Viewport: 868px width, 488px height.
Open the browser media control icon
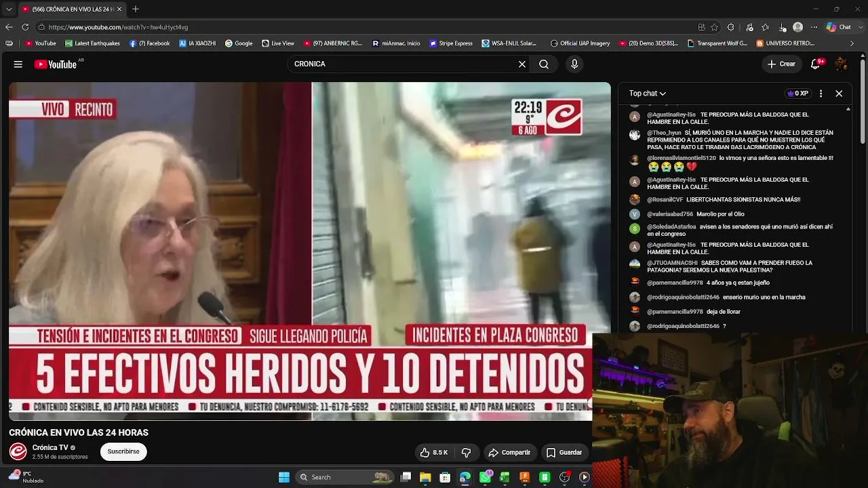[x=749, y=27]
